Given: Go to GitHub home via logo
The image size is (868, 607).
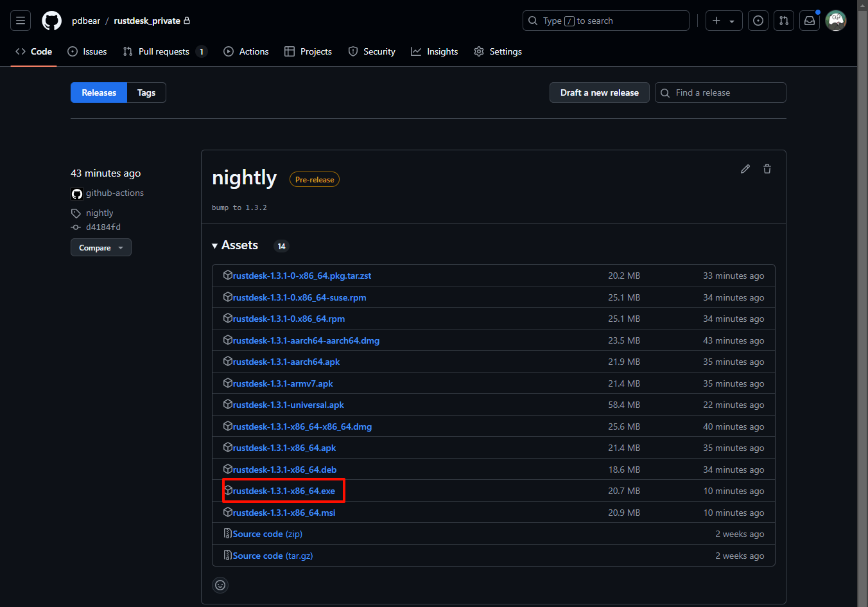Looking at the screenshot, I should [52, 21].
